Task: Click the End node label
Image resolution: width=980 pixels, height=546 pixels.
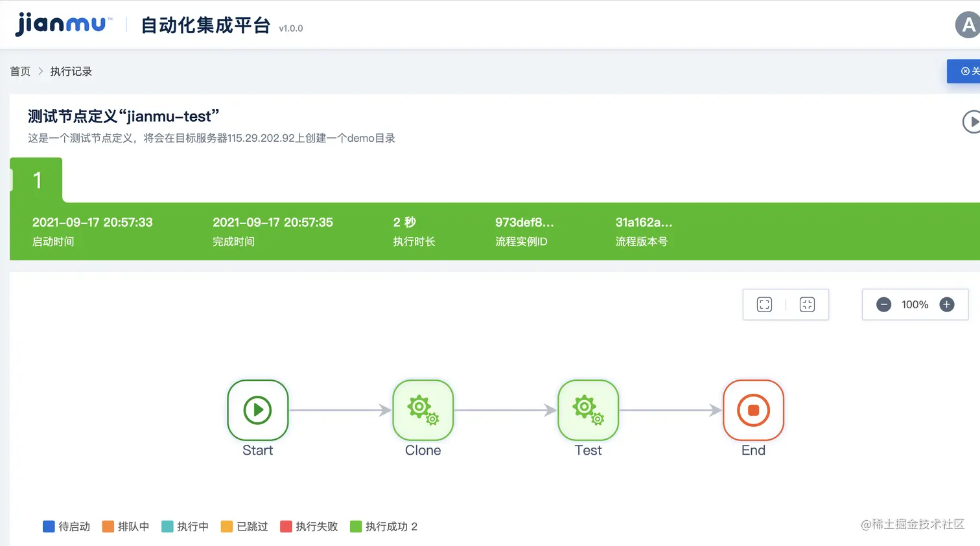Action: (753, 450)
